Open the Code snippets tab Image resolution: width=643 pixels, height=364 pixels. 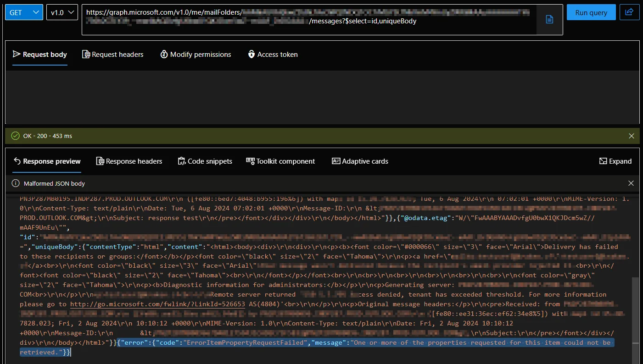[x=205, y=161]
